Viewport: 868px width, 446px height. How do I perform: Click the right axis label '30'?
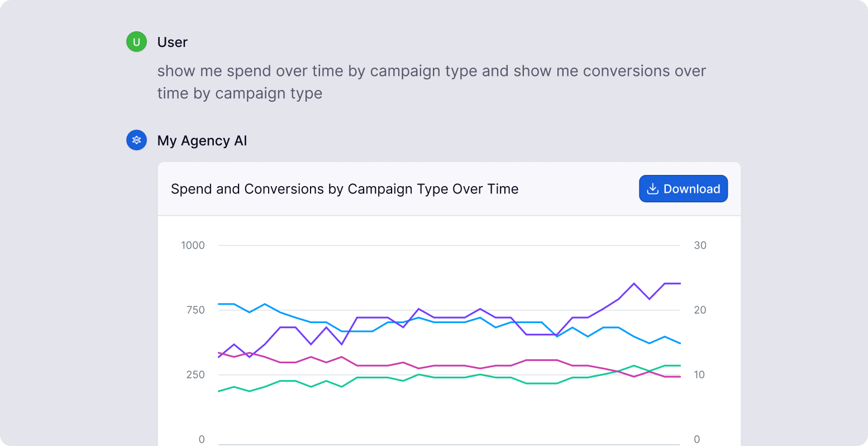point(700,245)
